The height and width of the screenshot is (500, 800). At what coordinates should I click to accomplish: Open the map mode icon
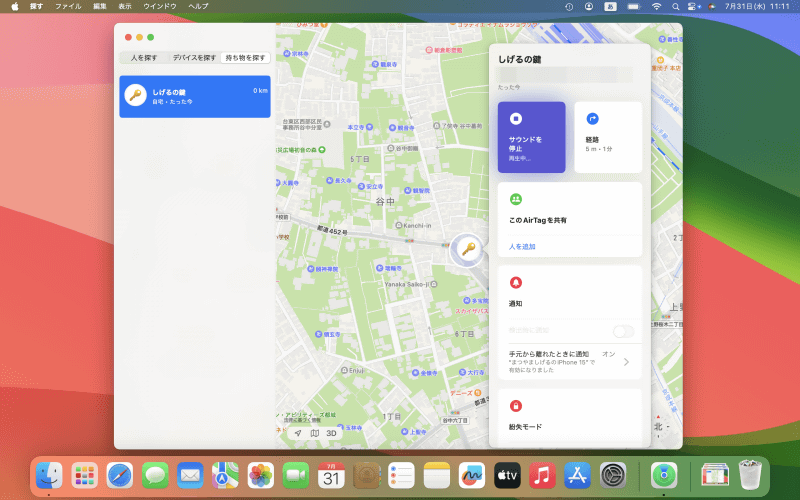click(315, 433)
